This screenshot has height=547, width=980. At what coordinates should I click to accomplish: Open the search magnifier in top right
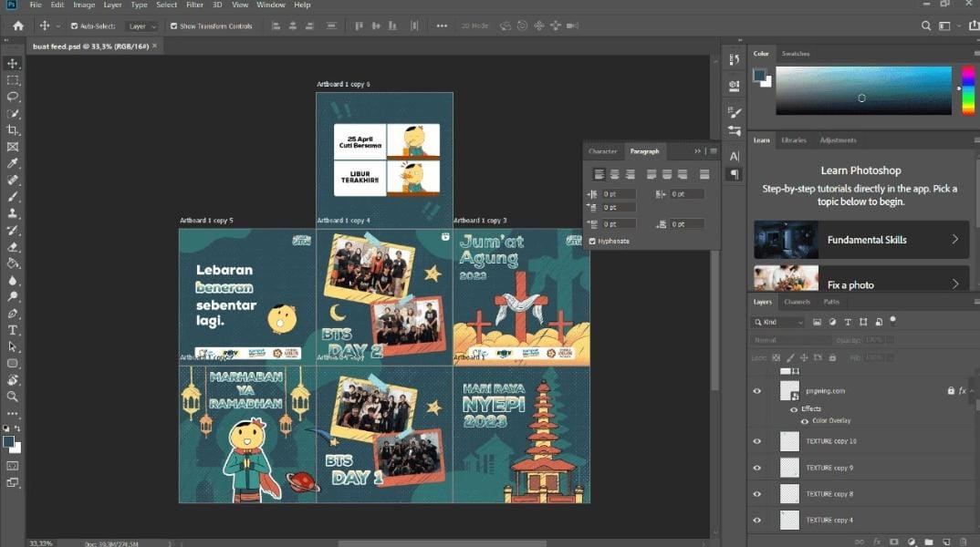click(925, 26)
